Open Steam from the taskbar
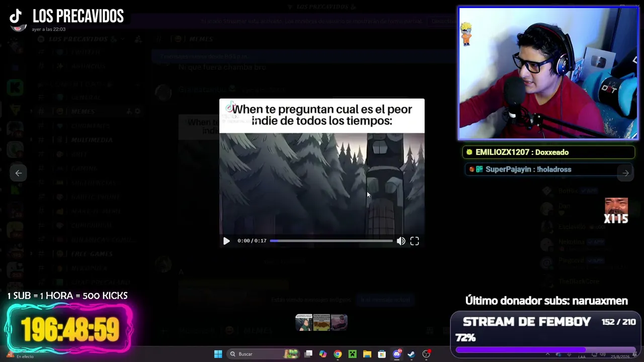Image resolution: width=644 pixels, height=362 pixels. 411,354
